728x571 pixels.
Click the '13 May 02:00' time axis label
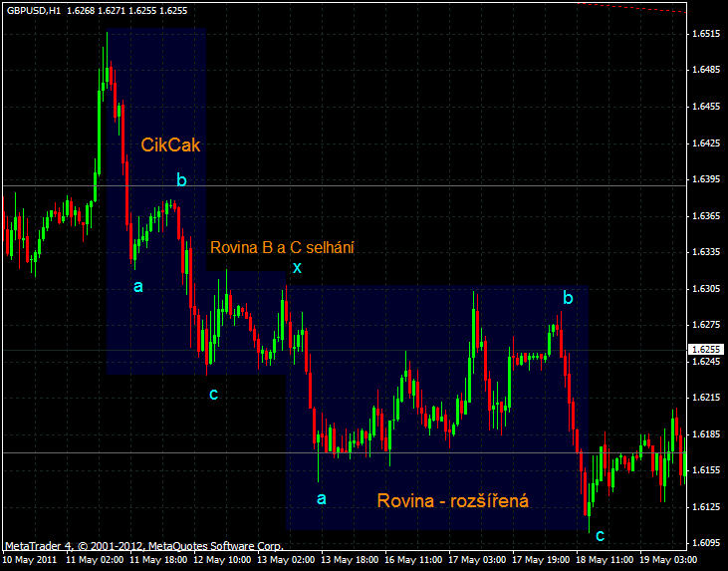click(x=287, y=559)
